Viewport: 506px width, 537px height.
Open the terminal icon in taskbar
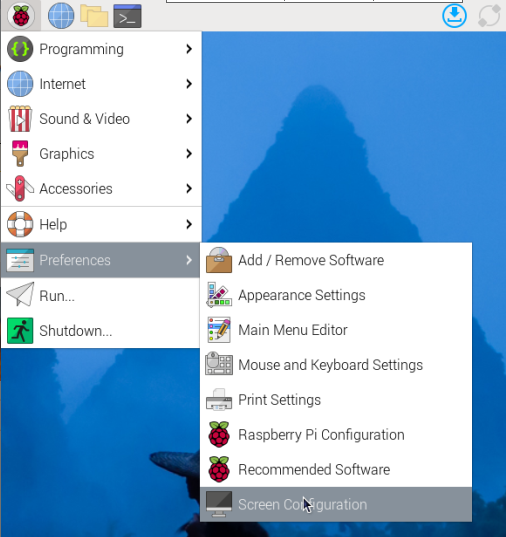coord(127,16)
